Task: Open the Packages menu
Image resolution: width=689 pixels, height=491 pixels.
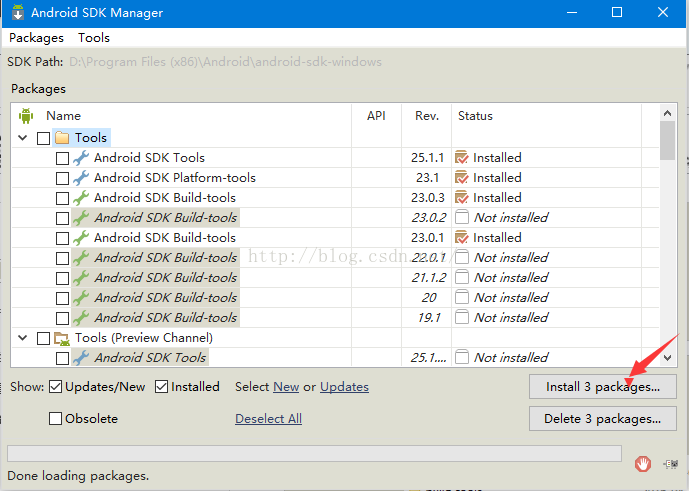Action: [36, 38]
